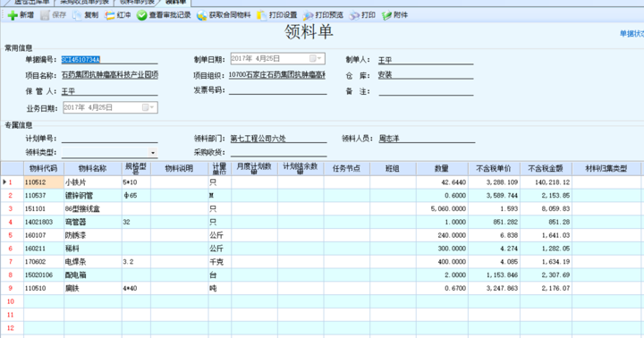644x338 pixels.
Task: Click the 规格型号 column header
Action: coord(136,168)
